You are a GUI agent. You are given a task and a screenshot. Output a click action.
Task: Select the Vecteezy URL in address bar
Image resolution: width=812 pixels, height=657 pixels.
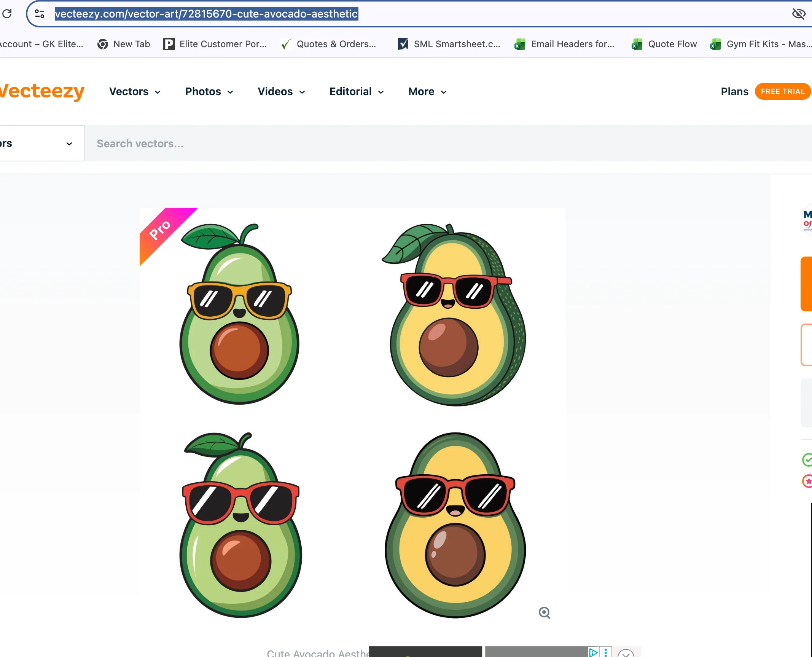tap(206, 14)
